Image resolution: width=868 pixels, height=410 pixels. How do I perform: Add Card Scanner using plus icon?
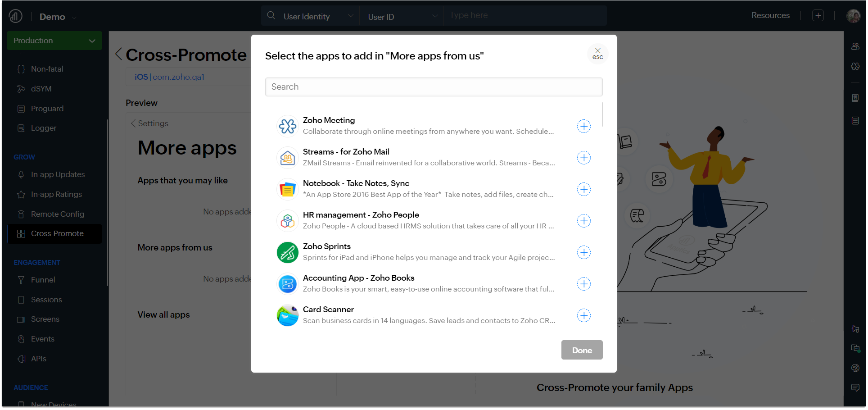[x=584, y=315]
